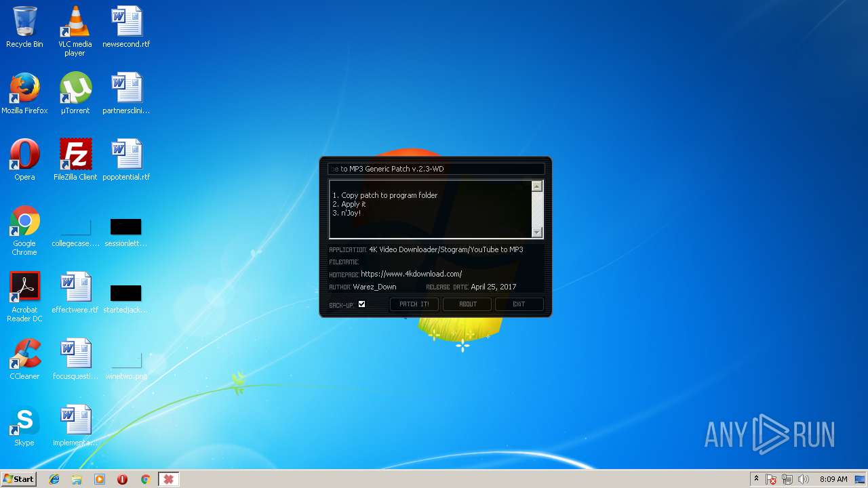Click the instructions scrollbar up arrow

click(537, 186)
